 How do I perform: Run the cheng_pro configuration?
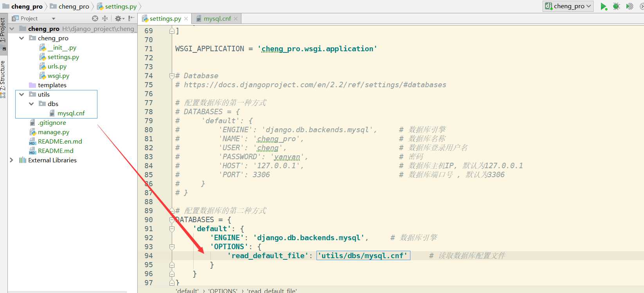click(x=604, y=6)
